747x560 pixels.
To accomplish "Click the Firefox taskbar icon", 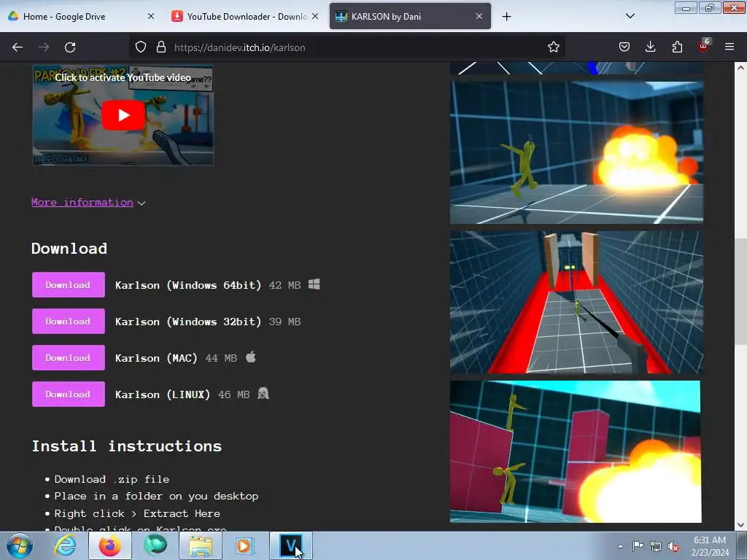I will tap(110, 545).
